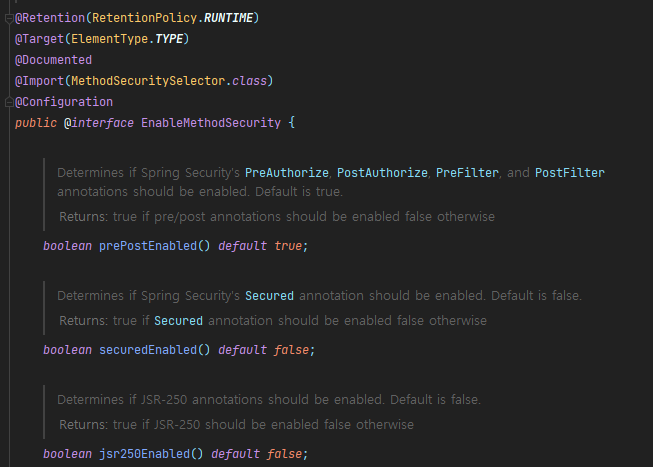The height and width of the screenshot is (467, 653).
Task: Click the public keyword
Action: pyautogui.click(x=36, y=123)
